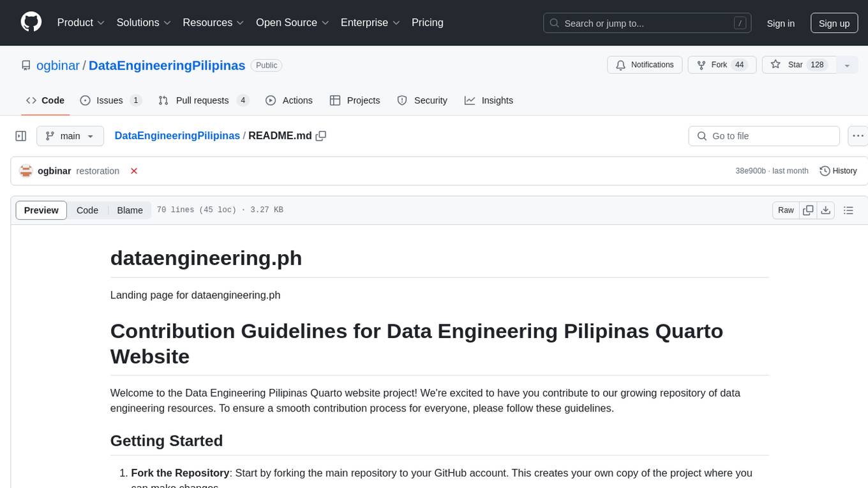This screenshot has height=488, width=868.
Task: Focus the Search or jump to field
Action: [647, 23]
